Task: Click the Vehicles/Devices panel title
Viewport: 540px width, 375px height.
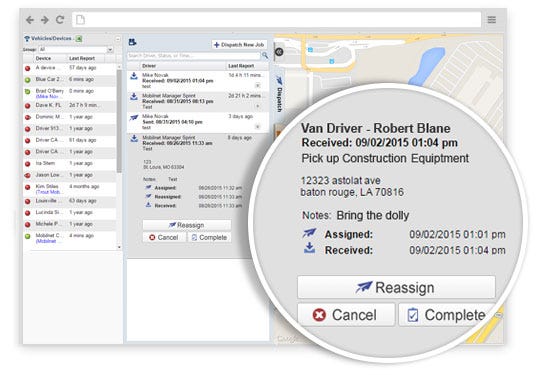Action: [51, 38]
